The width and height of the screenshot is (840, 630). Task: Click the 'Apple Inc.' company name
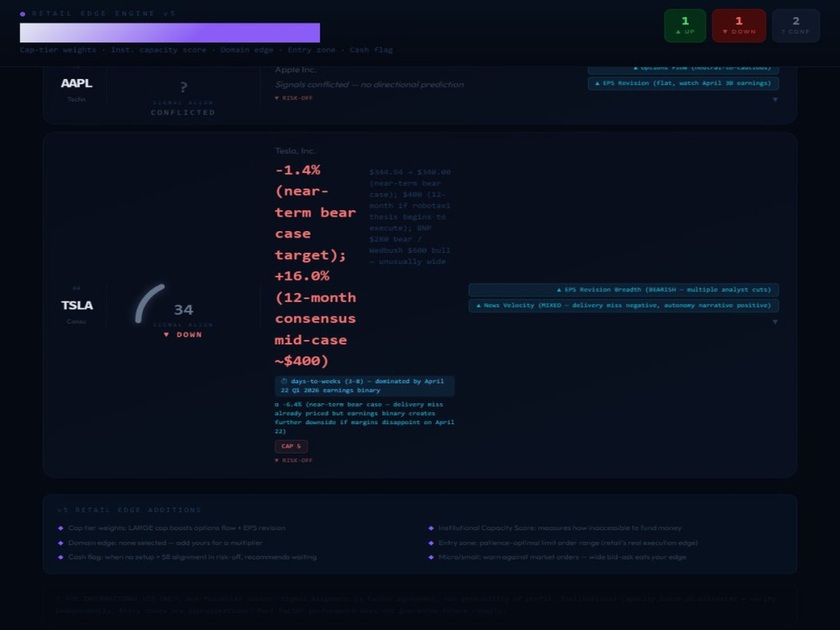pos(296,70)
